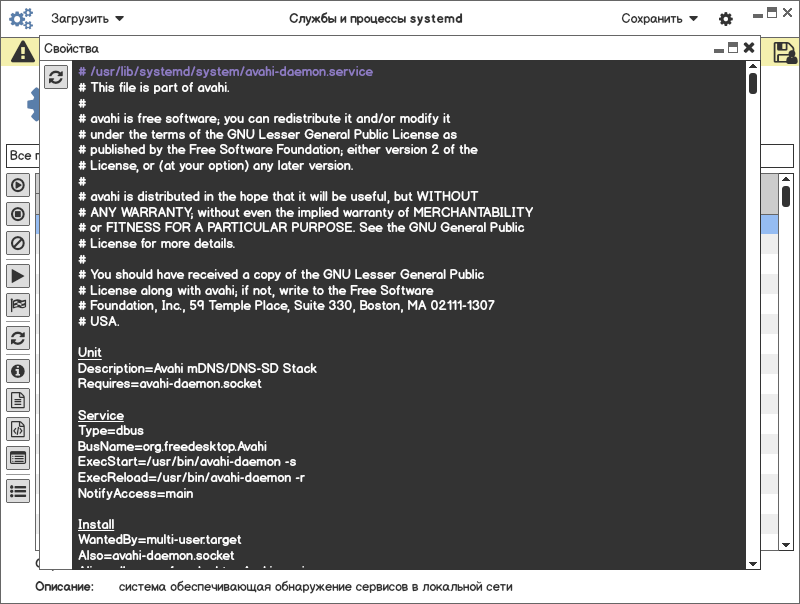Click the Requires=avahi-daemon.socket line
This screenshot has width=800, height=604.
coord(169,384)
